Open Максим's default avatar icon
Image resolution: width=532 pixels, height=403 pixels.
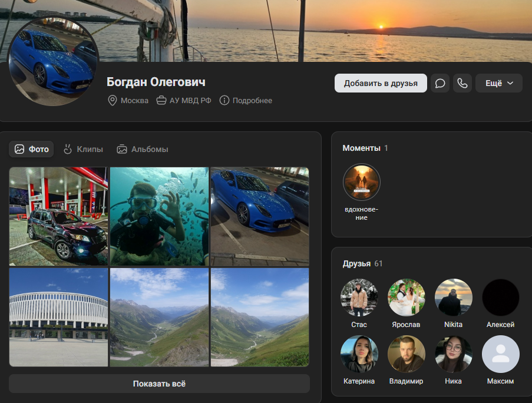[500, 354]
